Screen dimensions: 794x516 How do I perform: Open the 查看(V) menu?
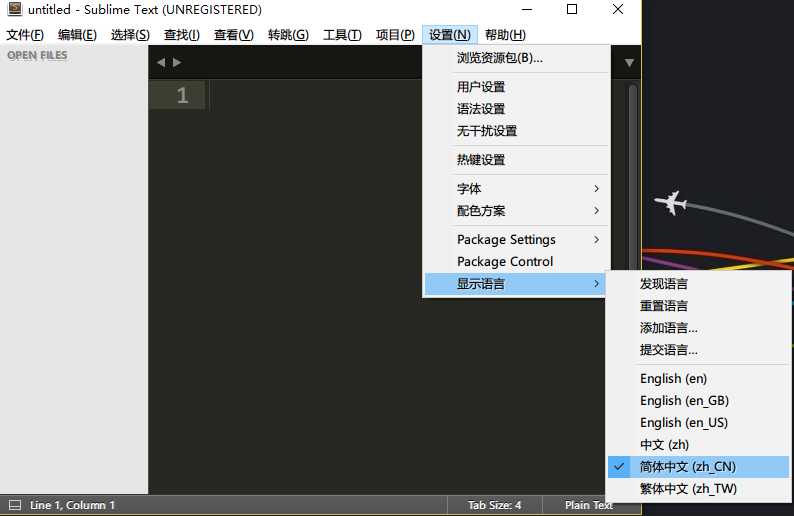click(233, 35)
